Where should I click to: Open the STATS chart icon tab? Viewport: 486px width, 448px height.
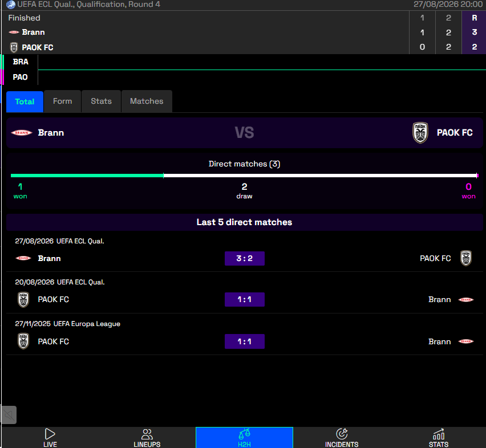(438, 438)
